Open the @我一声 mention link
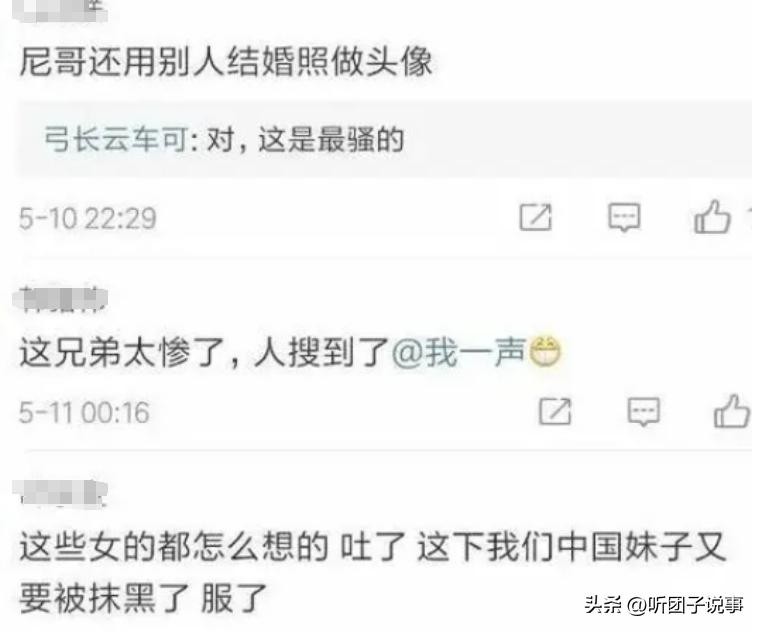Image resolution: width=761 pixels, height=632 pixels. 459,352
